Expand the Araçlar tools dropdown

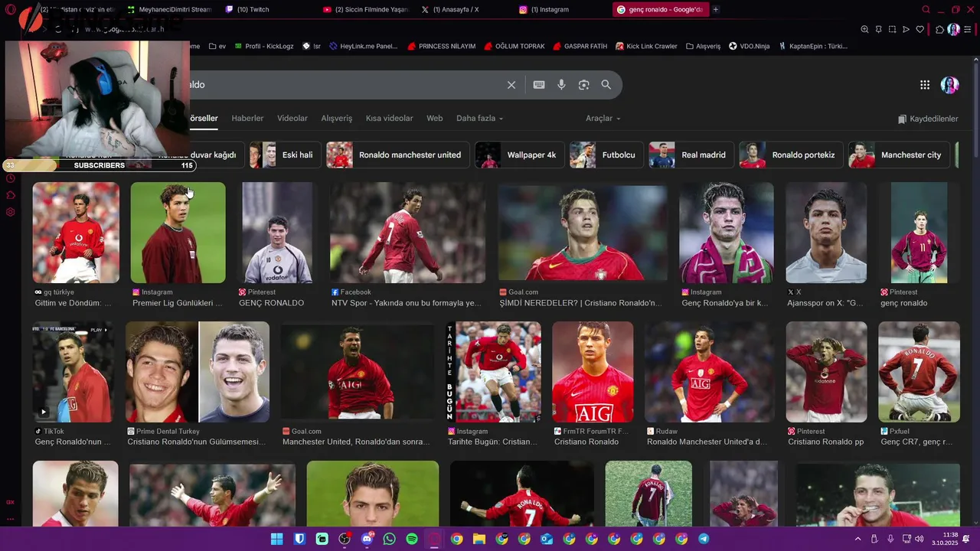pos(603,119)
